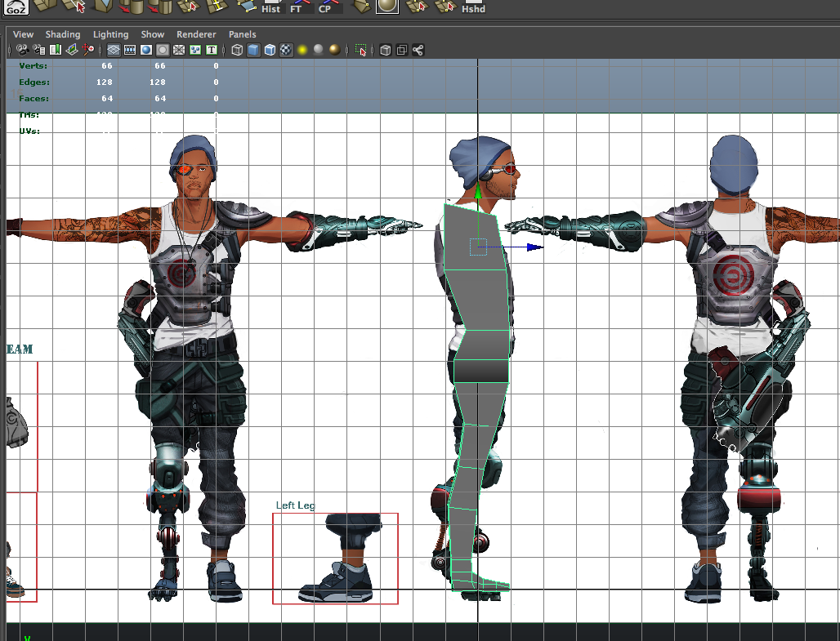Open the Panels menu
The width and height of the screenshot is (840, 641).
pos(242,34)
